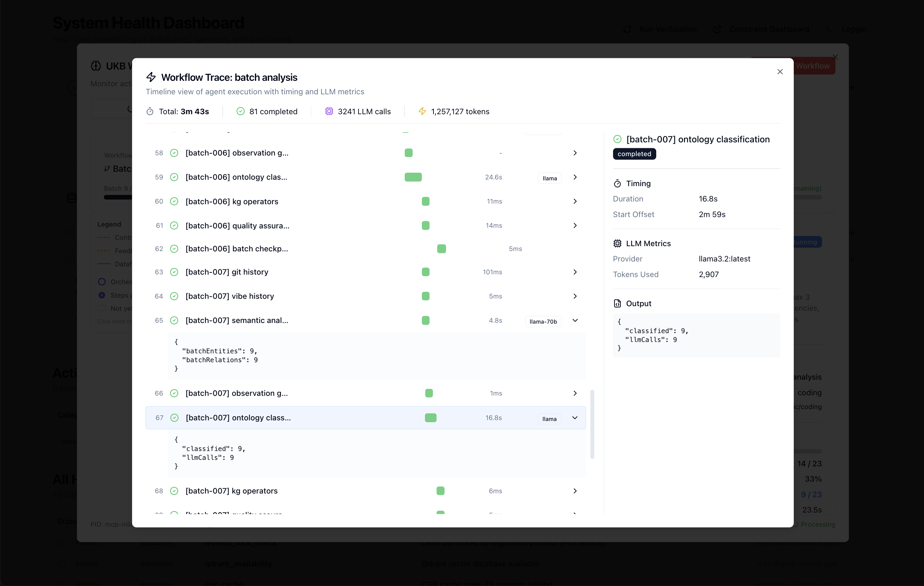
Task: Select the [batch-007] vibe history row label
Action: (x=230, y=296)
